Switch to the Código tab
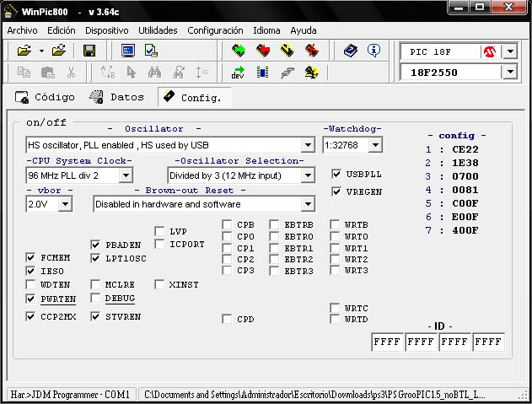Screen dimensions: 532x404 pyautogui.click(x=46, y=97)
